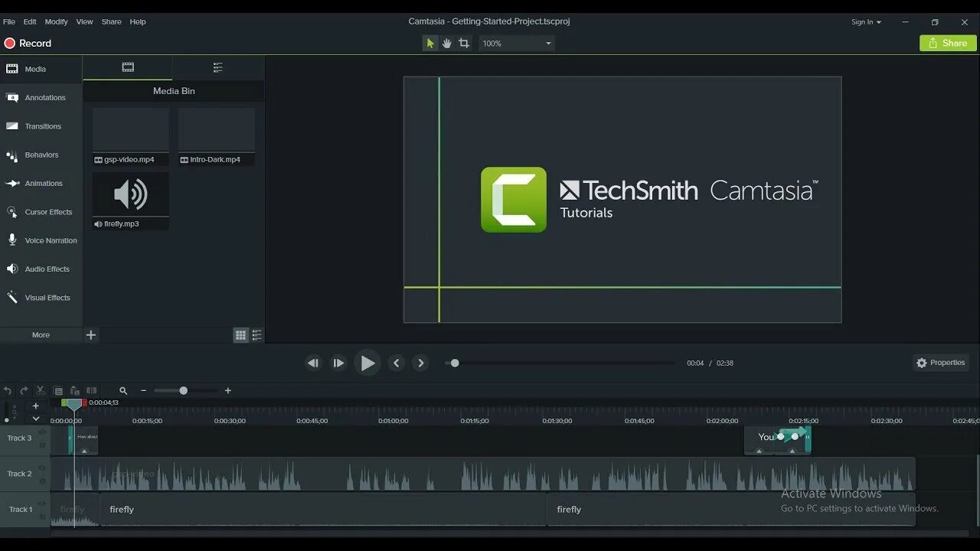980x551 pixels.
Task: Click the Undo arrow above the timeline
Action: point(8,390)
